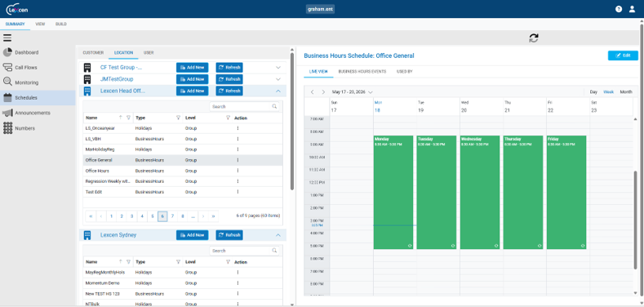Image resolution: width=644 pixels, height=307 pixels.
Task: Collapse the Lexcen Sydney section
Action: click(x=278, y=235)
